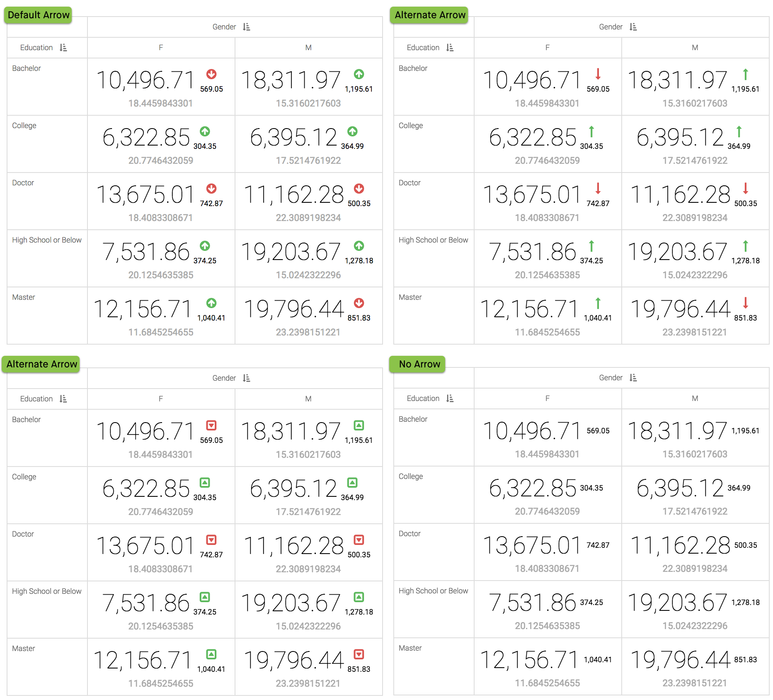Click the green Default Arrow label
Screen dimensions: 773x700
(x=38, y=15)
